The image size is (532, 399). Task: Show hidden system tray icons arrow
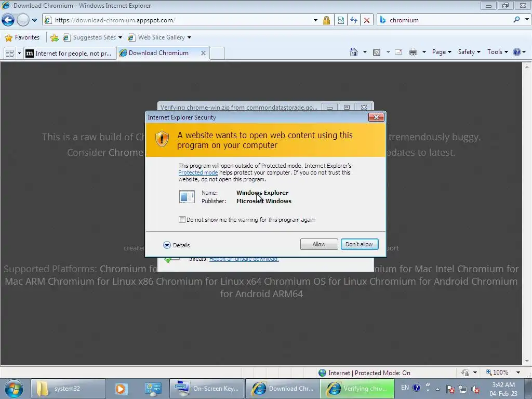point(437,389)
